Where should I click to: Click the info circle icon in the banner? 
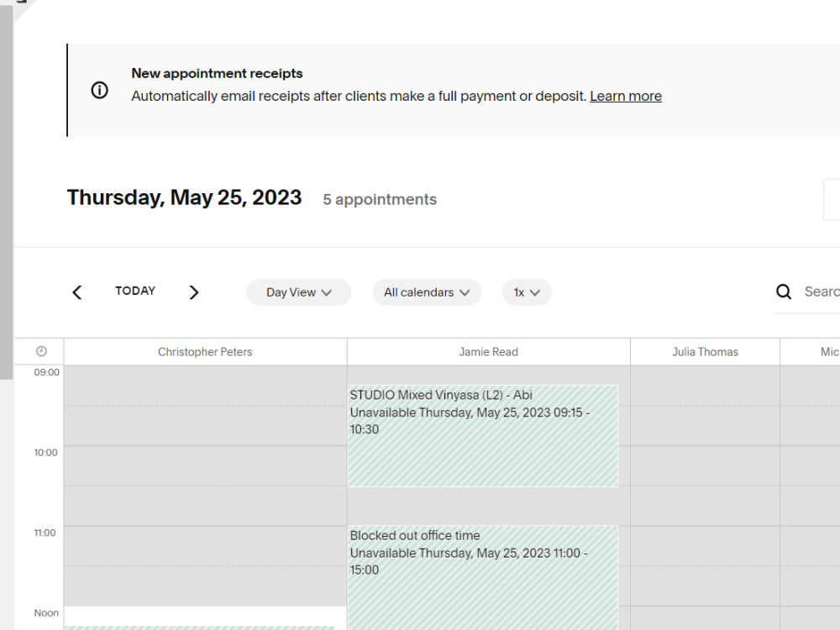[x=100, y=90]
